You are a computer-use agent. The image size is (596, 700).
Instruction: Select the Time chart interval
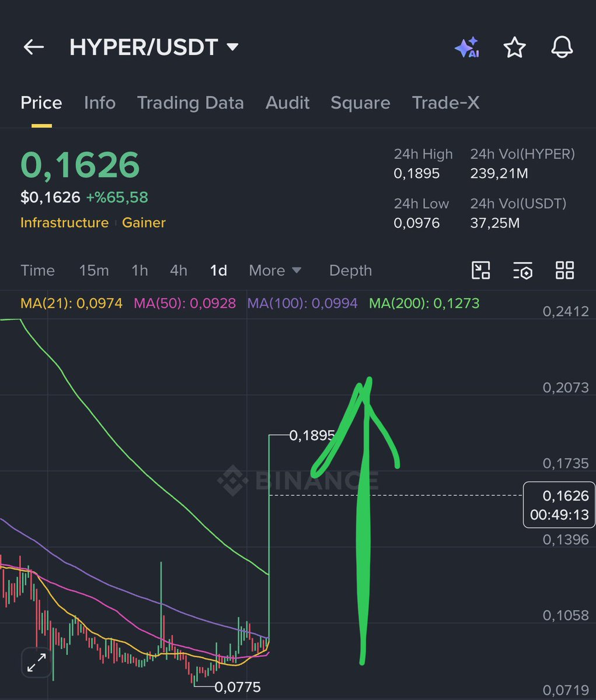(37, 270)
